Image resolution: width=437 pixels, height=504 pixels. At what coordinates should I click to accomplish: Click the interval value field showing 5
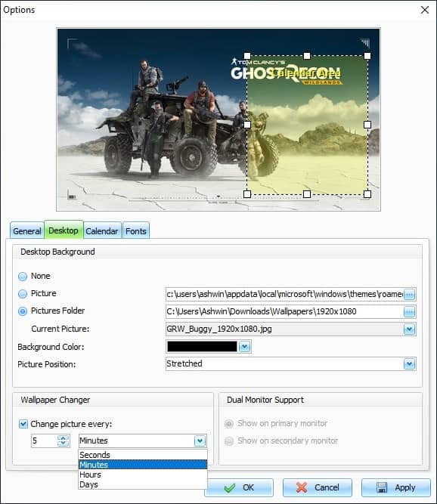coord(45,441)
